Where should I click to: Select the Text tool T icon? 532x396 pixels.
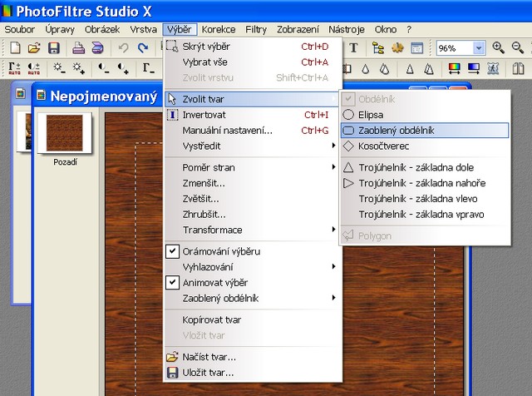click(353, 48)
